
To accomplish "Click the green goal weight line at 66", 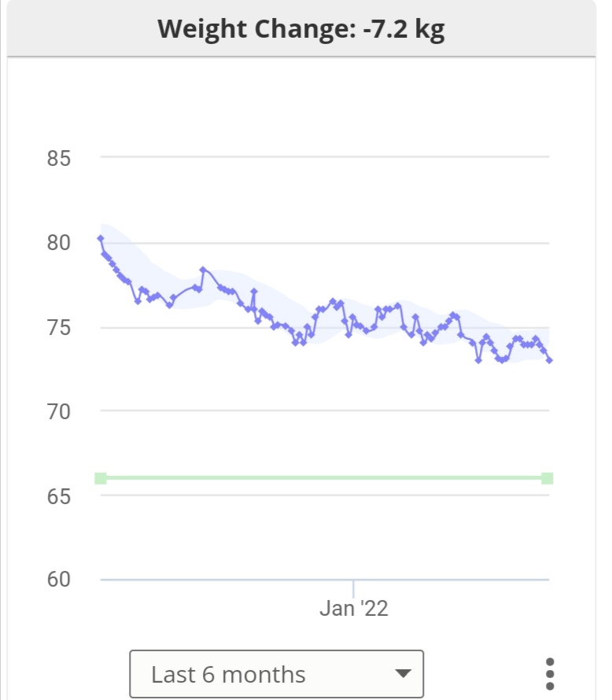I will (315, 478).
